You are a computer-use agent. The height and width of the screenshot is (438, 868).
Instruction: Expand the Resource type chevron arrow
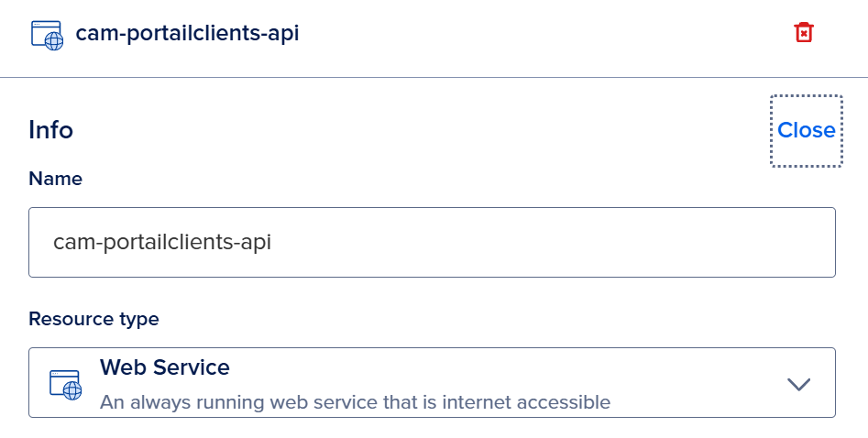click(x=799, y=384)
